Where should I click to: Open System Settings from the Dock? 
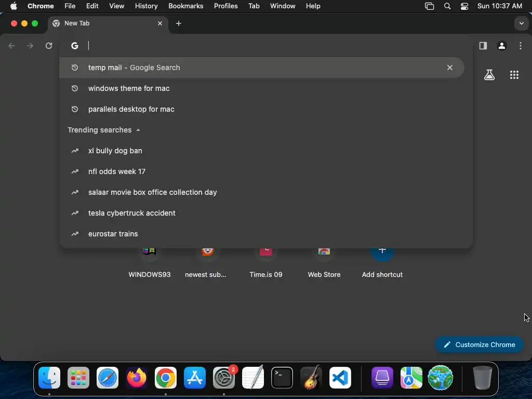224,378
